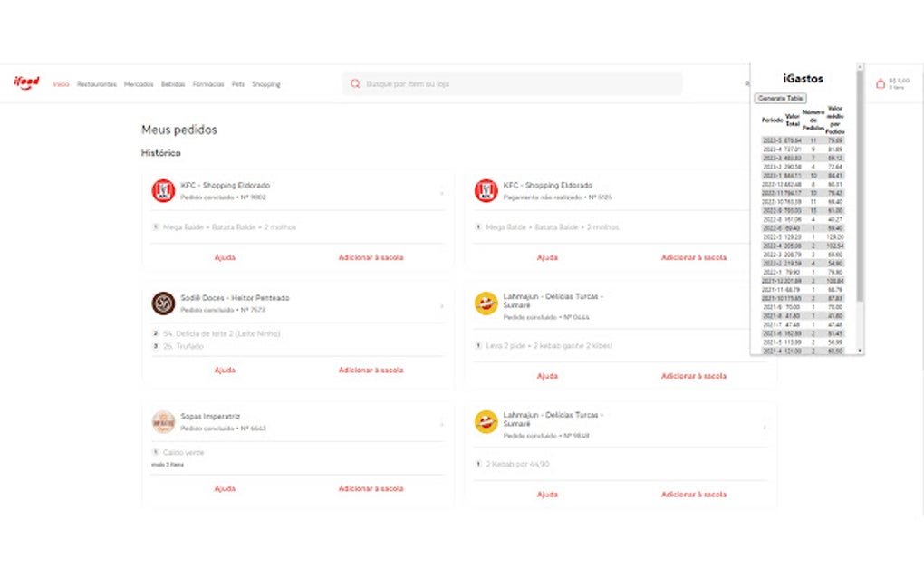Click 'Adicionar à sacola' on the Sodiê Doces order

pyautogui.click(x=371, y=370)
